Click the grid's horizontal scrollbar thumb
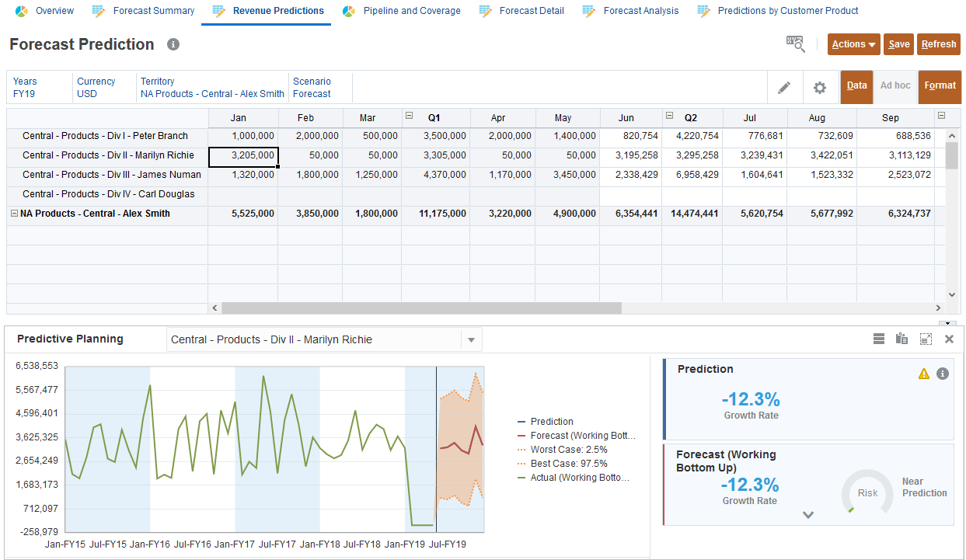The height and width of the screenshot is (560, 966). (x=420, y=308)
